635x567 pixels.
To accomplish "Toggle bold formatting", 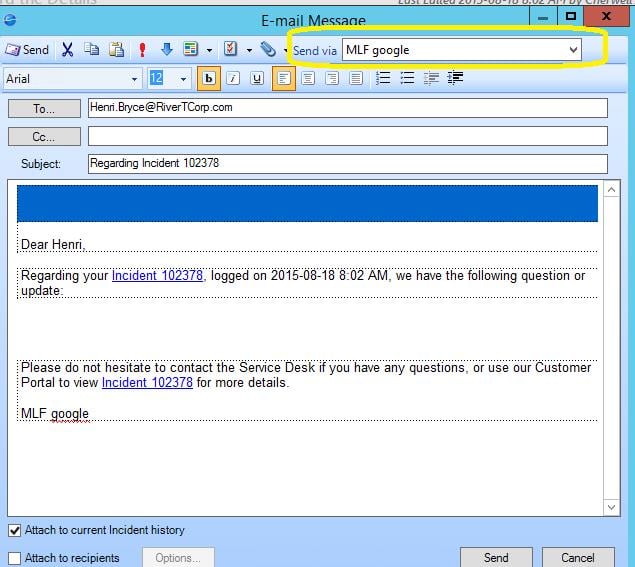I will tap(210, 79).
